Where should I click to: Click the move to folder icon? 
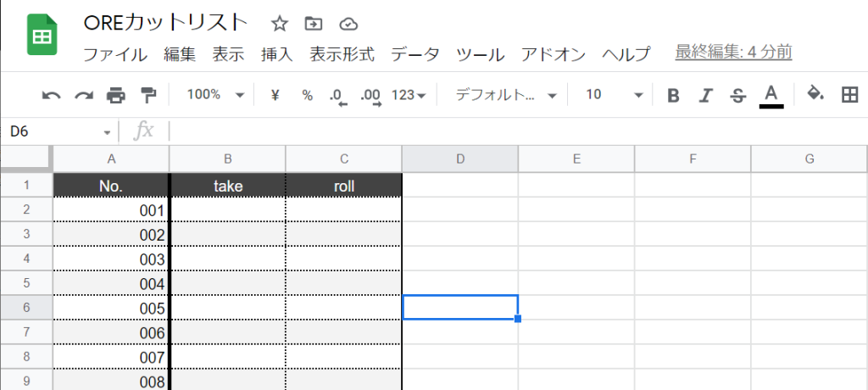[314, 23]
